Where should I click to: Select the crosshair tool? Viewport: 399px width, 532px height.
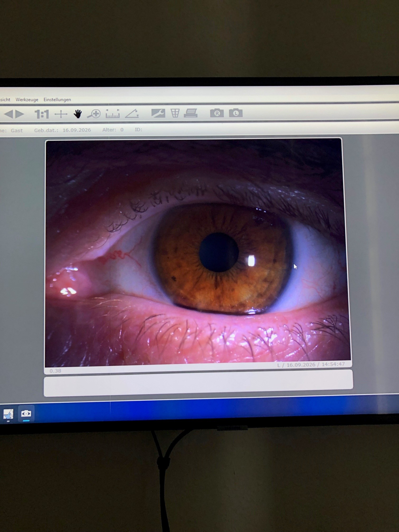point(61,114)
